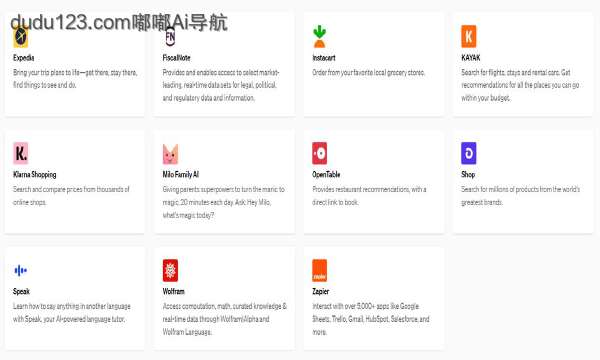600x360 pixels.
Task: Select the KAYAK plugin card description
Action: coord(520,85)
